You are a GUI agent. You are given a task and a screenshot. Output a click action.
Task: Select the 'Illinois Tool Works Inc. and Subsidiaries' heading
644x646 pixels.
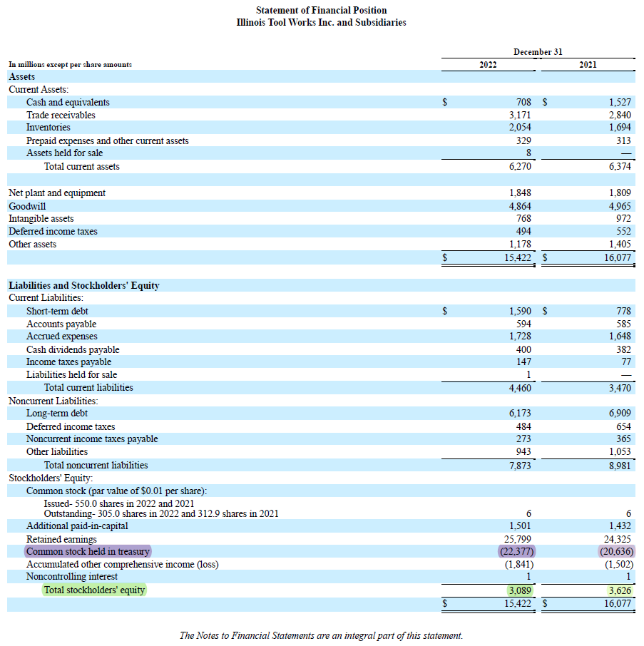pyautogui.click(x=322, y=22)
